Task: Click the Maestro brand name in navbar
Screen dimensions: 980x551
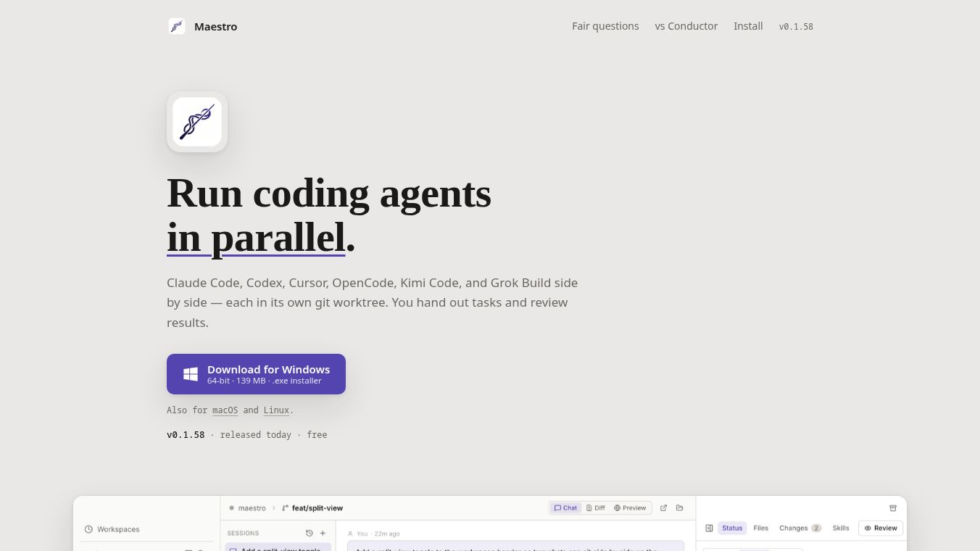Action: pos(215,27)
